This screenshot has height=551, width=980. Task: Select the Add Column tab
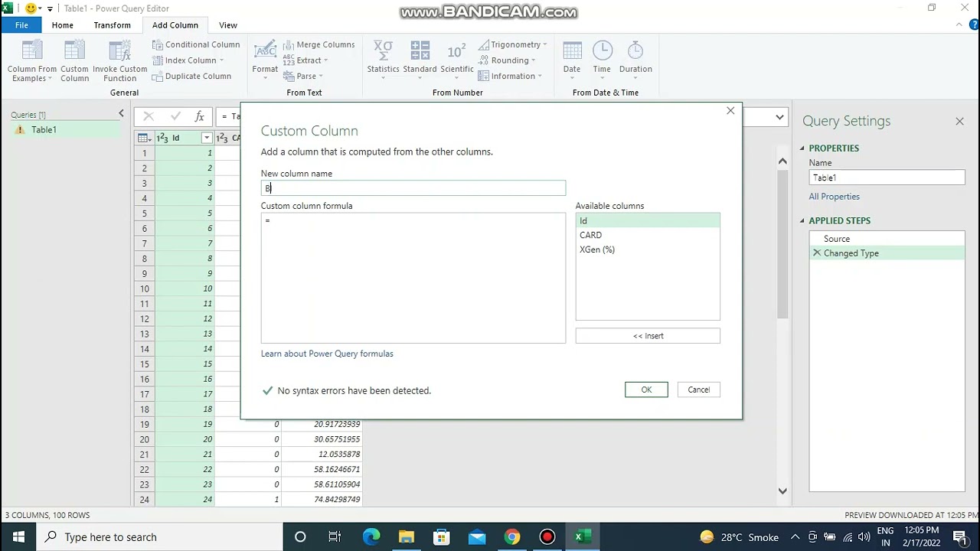(x=175, y=25)
